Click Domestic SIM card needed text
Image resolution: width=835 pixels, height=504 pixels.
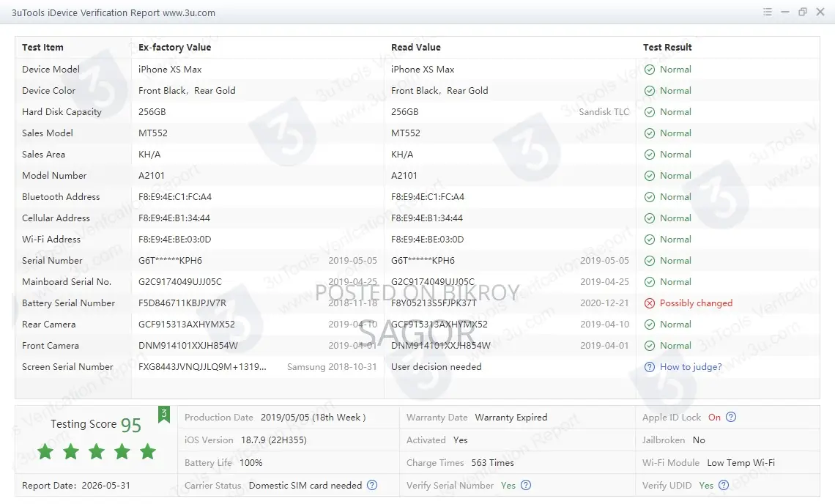pos(305,486)
